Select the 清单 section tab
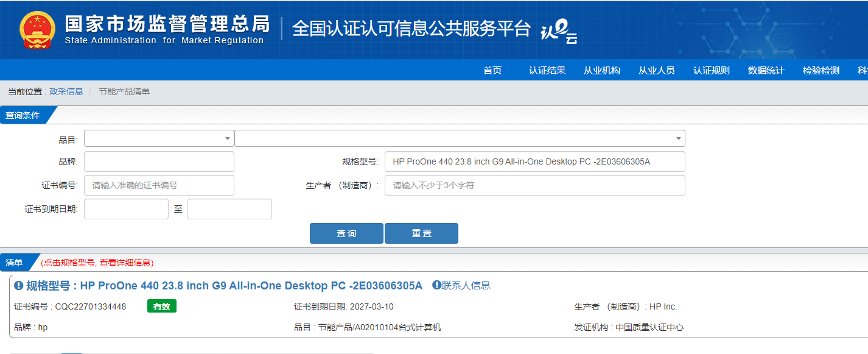The height and width of the screenshot is (354, 868). [x=14, y=263]
